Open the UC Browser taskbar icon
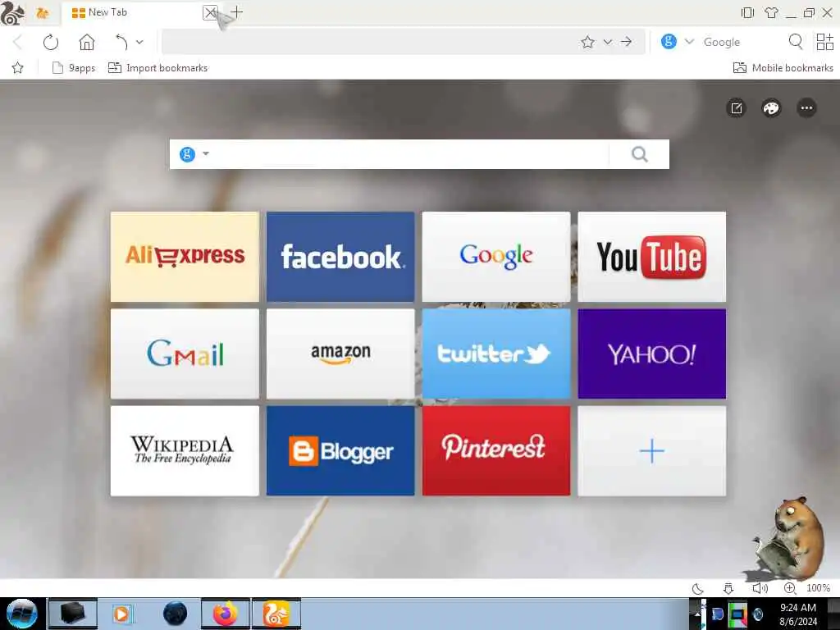 (x=276, y=614)
